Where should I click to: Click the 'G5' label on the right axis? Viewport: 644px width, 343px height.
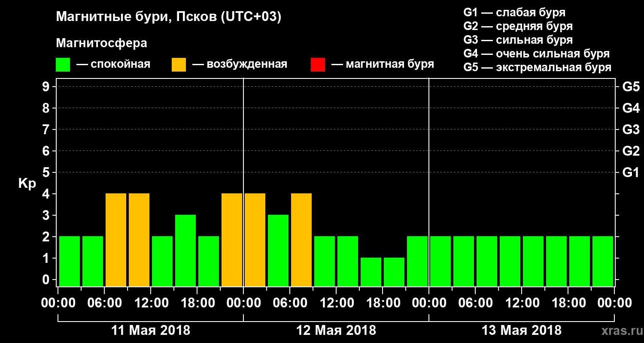[631, 87]
